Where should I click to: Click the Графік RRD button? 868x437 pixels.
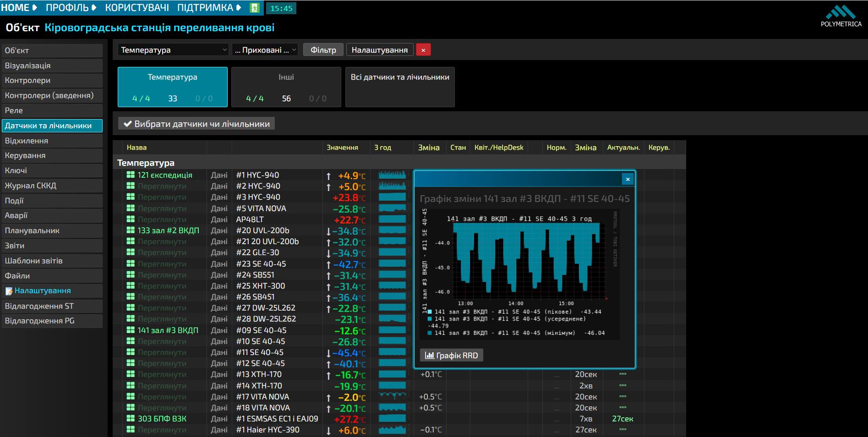[x=452, y=355]
